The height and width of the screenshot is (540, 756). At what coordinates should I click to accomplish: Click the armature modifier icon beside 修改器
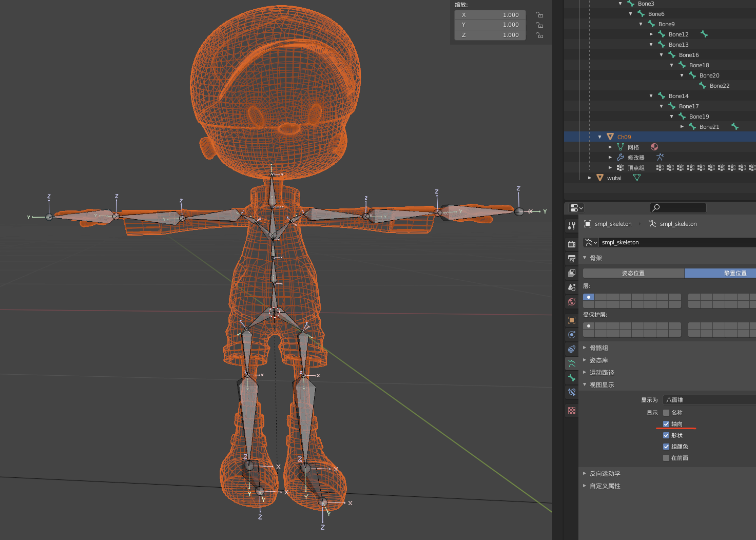[x=660, y=157]
